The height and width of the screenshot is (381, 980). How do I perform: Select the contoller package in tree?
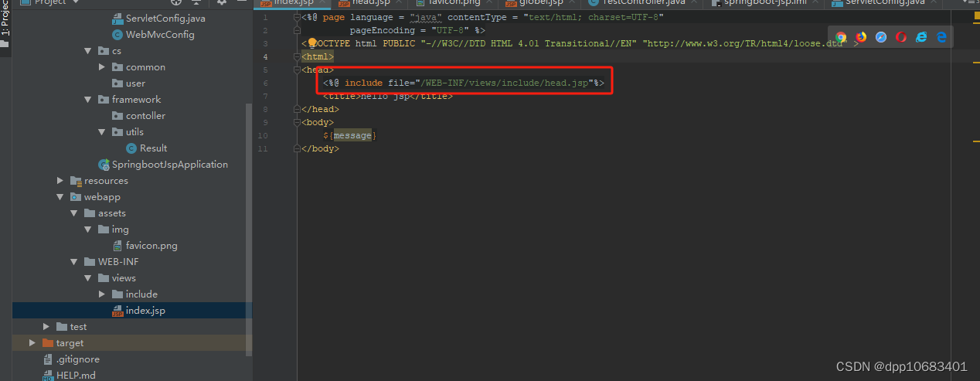(145, 115)
